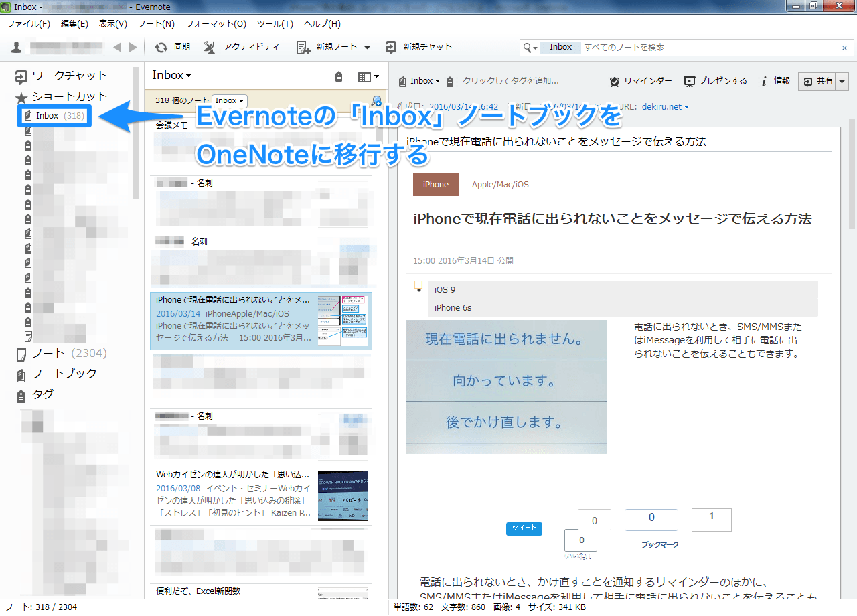Select タグ in sidebar
This screenshot has width=857, height=616.
[x=35, y=395]
